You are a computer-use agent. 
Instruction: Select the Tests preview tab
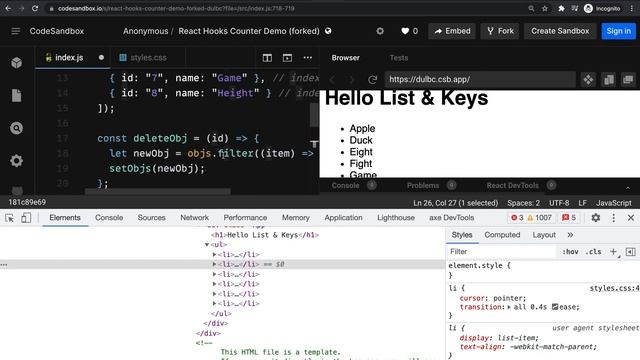pyautogui.click(x=398, y=58)
